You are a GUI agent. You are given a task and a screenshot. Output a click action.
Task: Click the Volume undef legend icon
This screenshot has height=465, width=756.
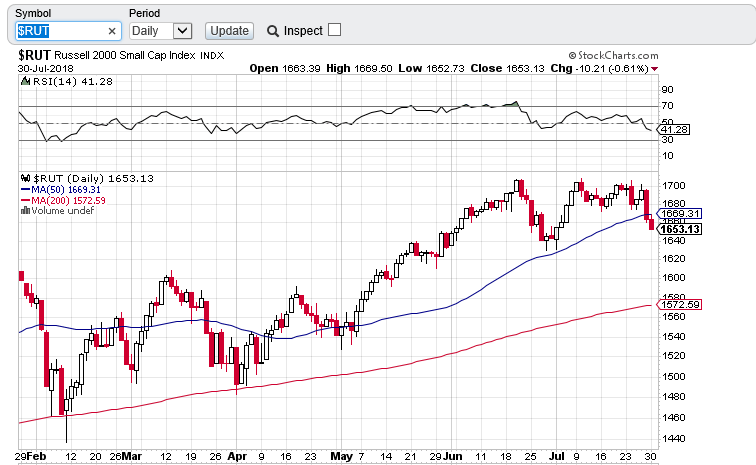click(26, 211)
